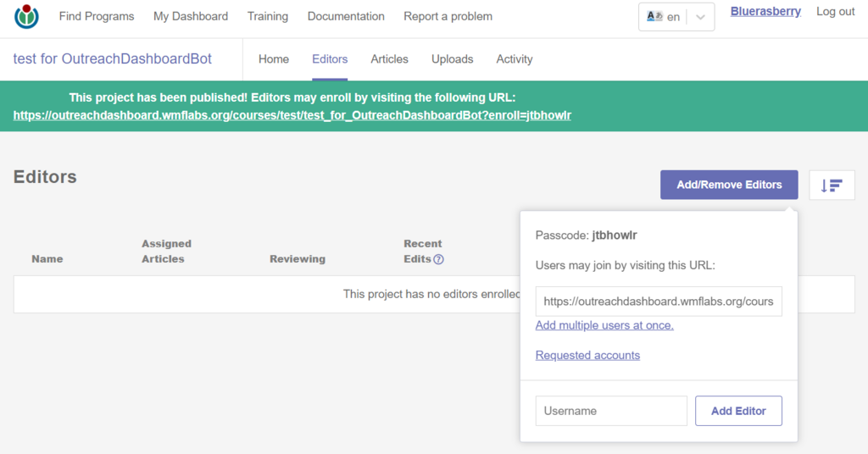
Task: Open the Requested accounts link
Action: (587, 355)
